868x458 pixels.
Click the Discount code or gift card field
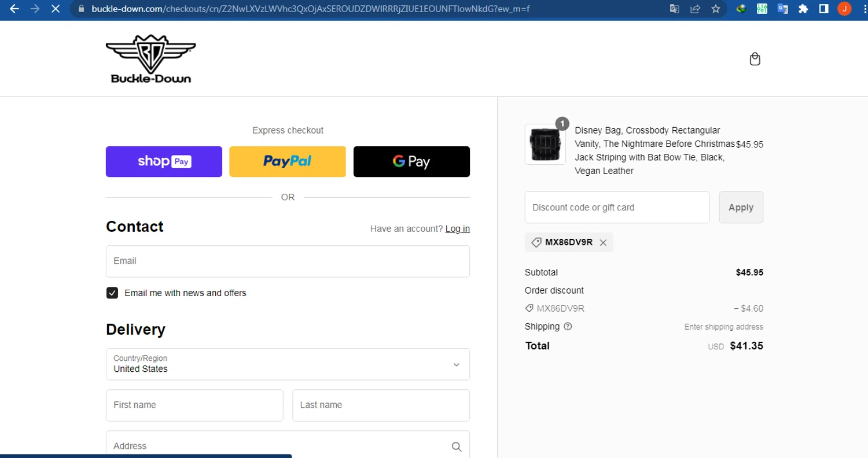(x=617, y=207)
